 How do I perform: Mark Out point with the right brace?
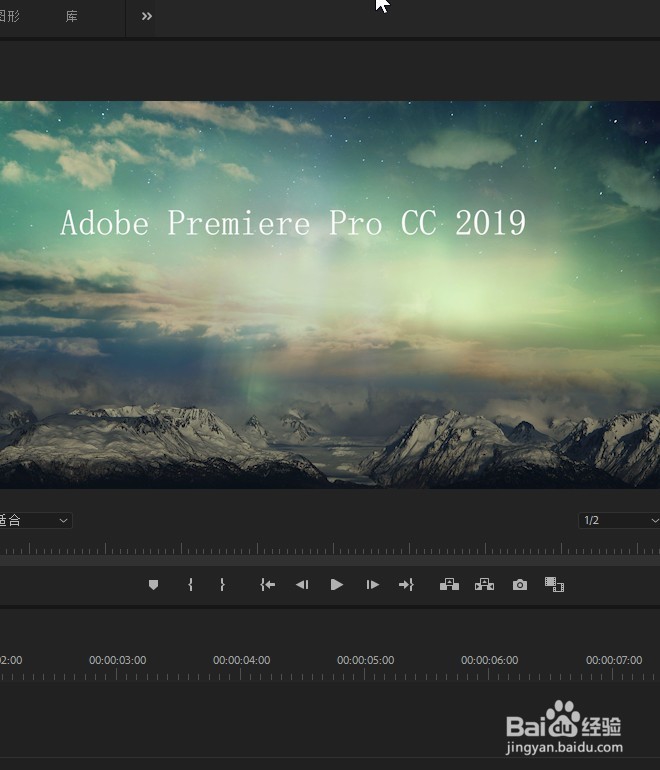[222, 584]
